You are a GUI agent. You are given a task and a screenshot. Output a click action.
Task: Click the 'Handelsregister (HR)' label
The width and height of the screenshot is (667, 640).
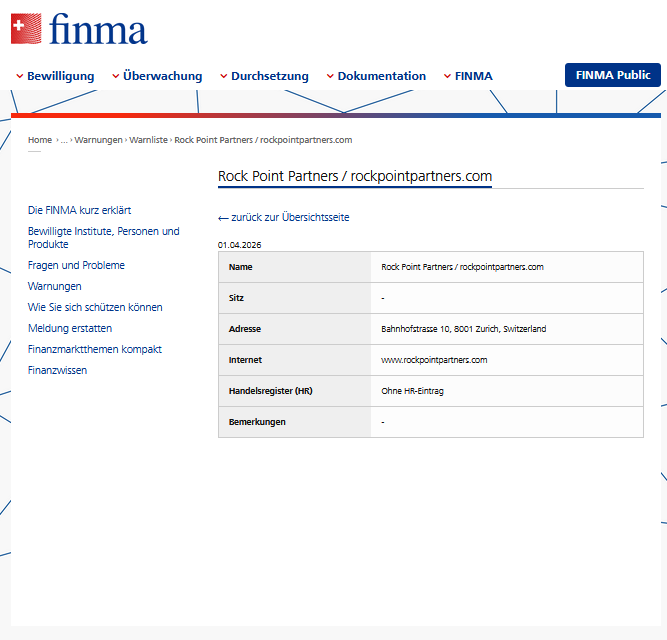click(x=271, y=391)
